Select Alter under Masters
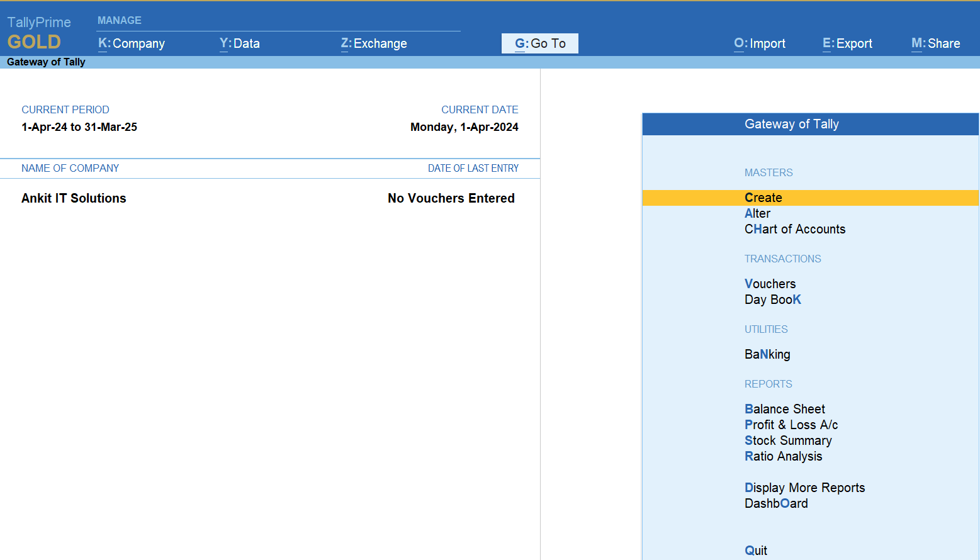980x560 pixels. (x=757, y=213)
